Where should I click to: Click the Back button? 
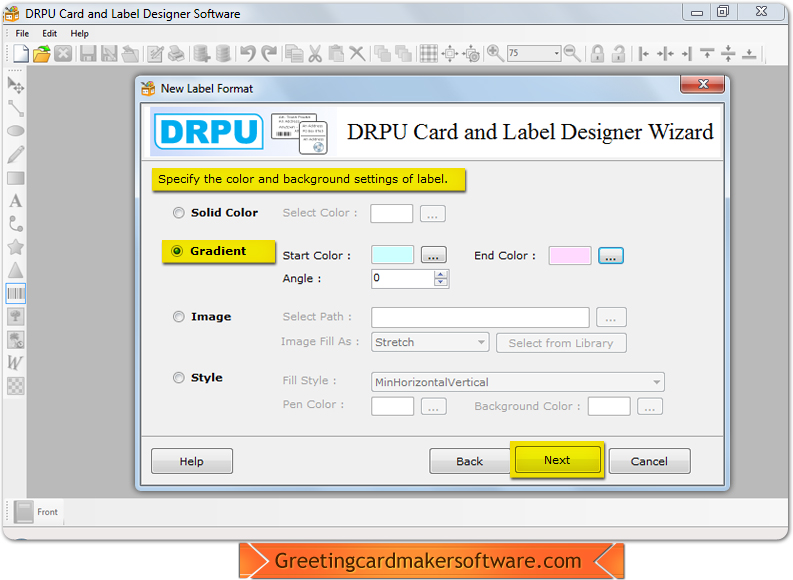coord(470,461)
